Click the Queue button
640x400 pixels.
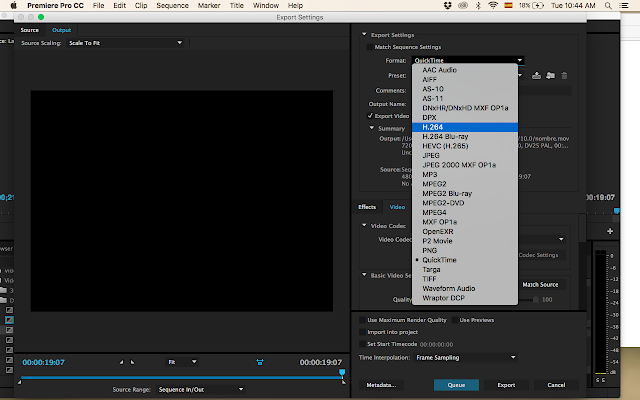coord(456,385)
